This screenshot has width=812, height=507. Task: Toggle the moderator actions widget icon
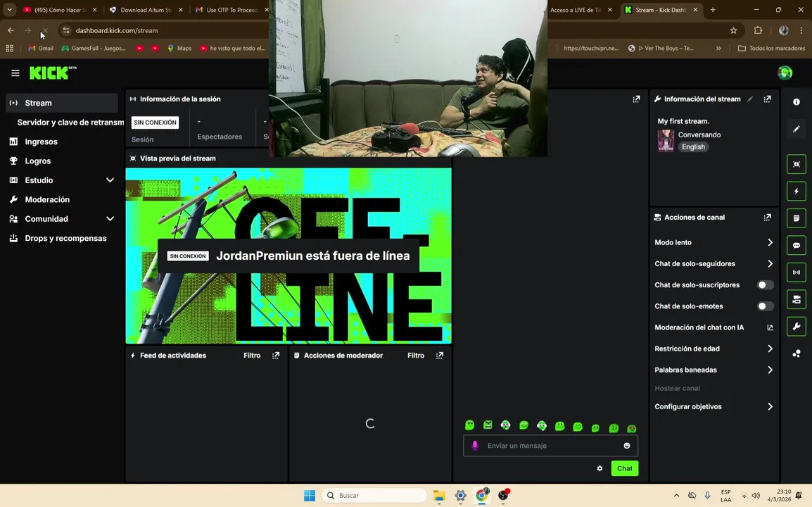[796, 218]
